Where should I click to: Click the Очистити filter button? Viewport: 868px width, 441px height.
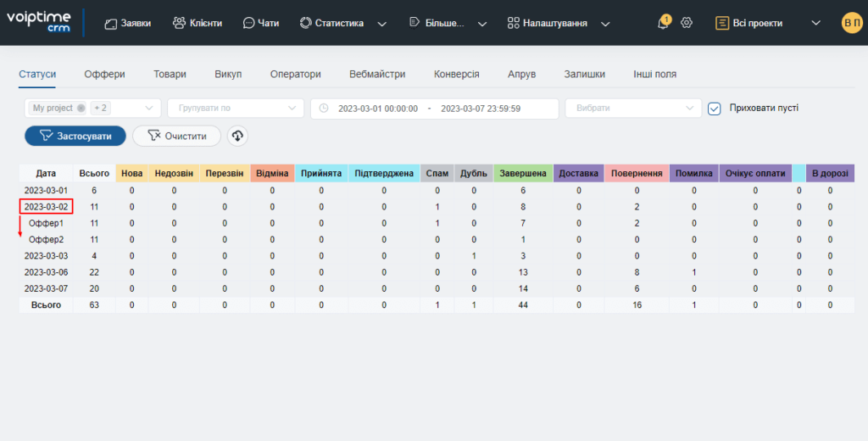[x=176, y=136]
